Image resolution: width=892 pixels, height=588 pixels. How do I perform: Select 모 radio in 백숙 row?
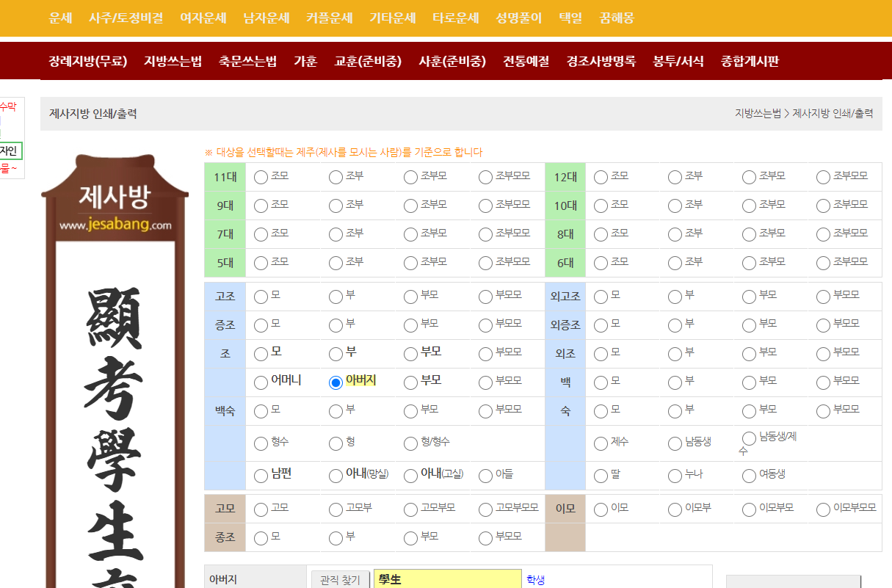point(261,411)
